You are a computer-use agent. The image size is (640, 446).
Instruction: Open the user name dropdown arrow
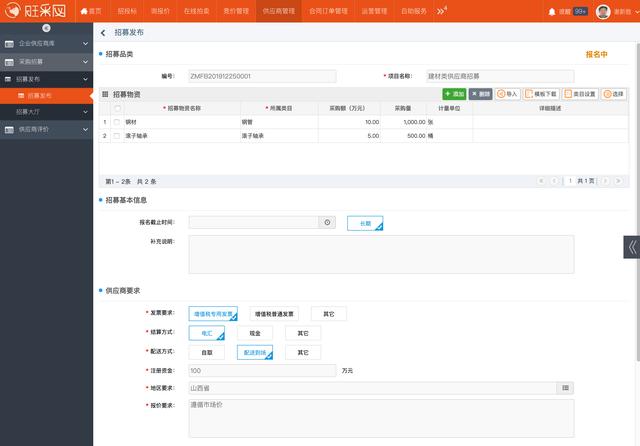[x=637, y=12]
